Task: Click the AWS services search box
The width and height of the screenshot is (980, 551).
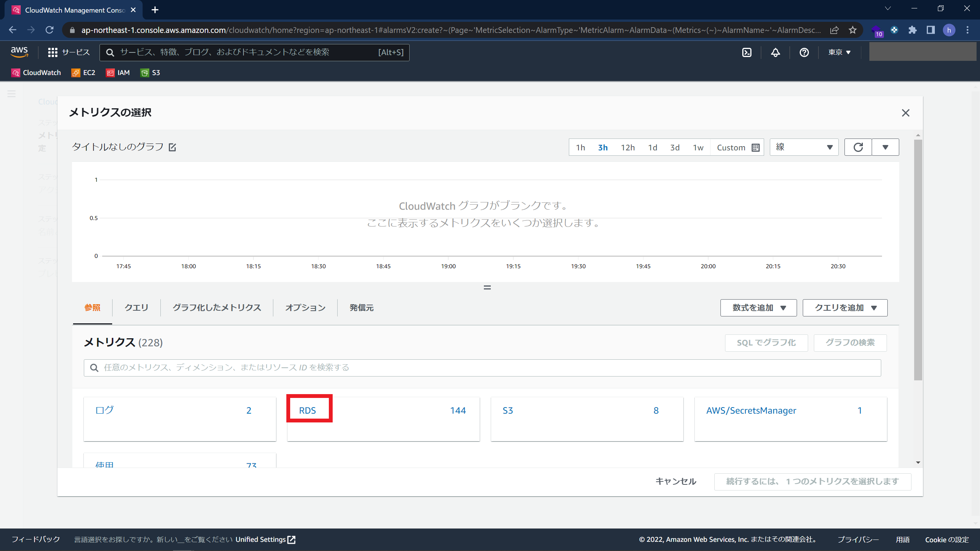Action: pos(254,52)
